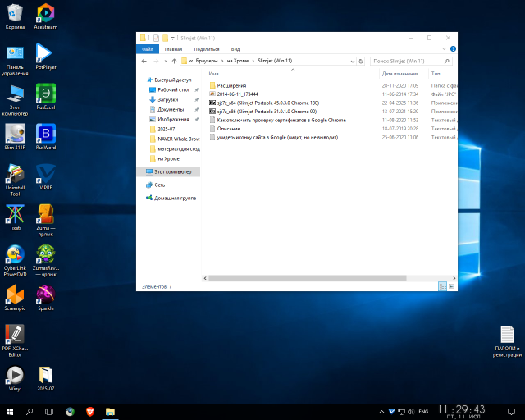Switch to large icons view in the status bar
525x420 pixels.
[451, 286]
